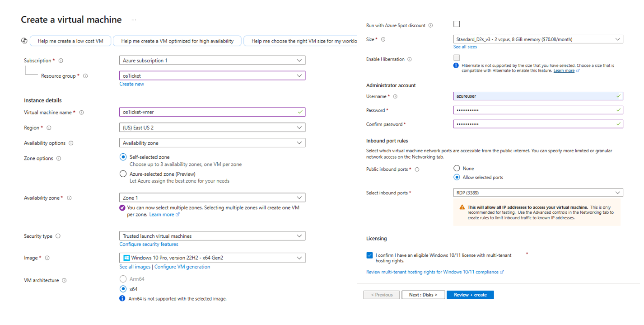Click the See all images link

(135, 267)
